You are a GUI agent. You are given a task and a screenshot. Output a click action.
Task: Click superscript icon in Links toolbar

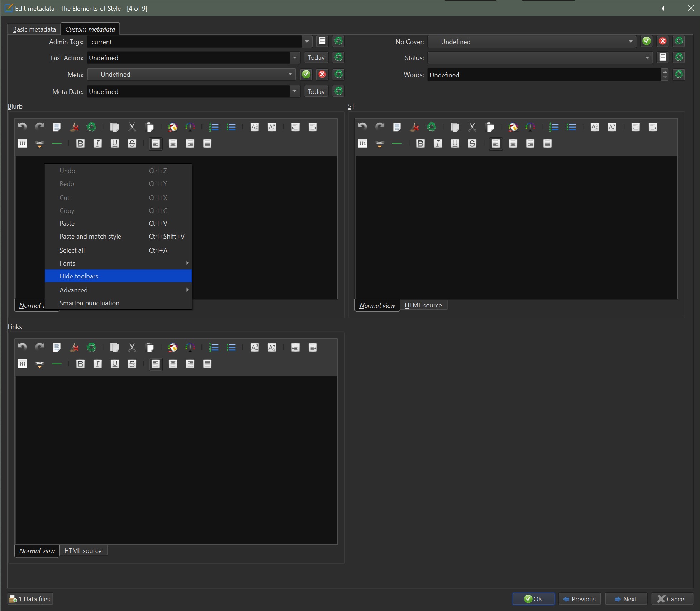coord(254,348)
